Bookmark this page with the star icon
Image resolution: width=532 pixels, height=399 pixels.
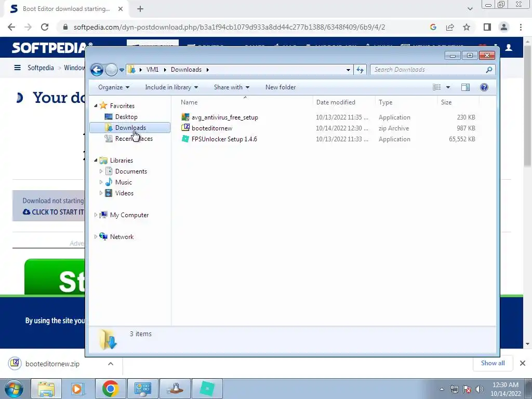point(467,27)
